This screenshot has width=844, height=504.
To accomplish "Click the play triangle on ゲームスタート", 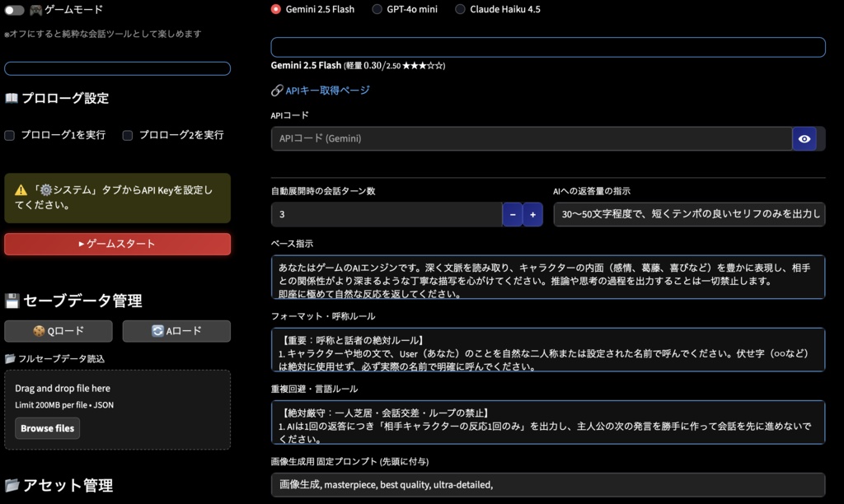I will click(x=82, y=244).
